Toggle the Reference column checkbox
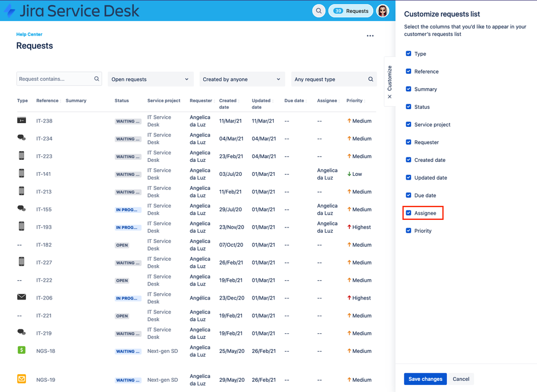This screenshot has height=392, width=537. tap(409, 72)
